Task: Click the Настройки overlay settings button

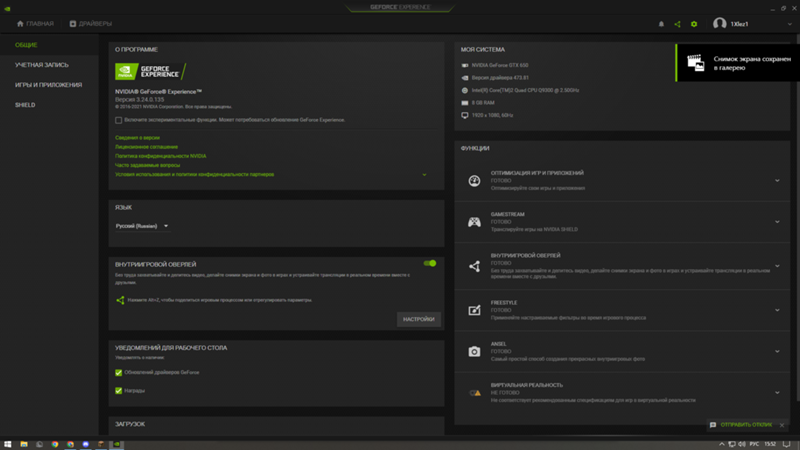Action: click(418, 319)
